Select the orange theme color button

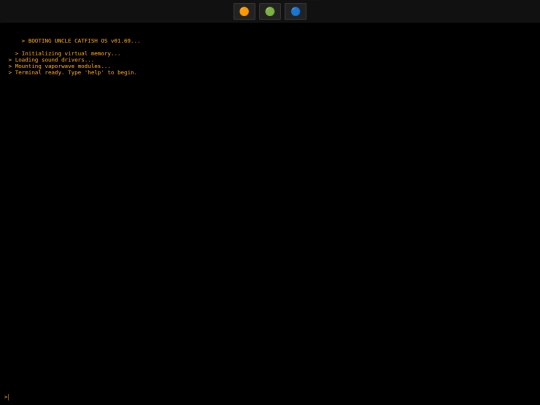tap(244, 11)
